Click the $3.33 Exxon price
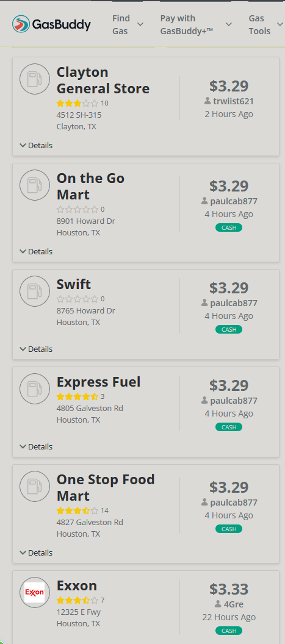 (x=229, y=589)
